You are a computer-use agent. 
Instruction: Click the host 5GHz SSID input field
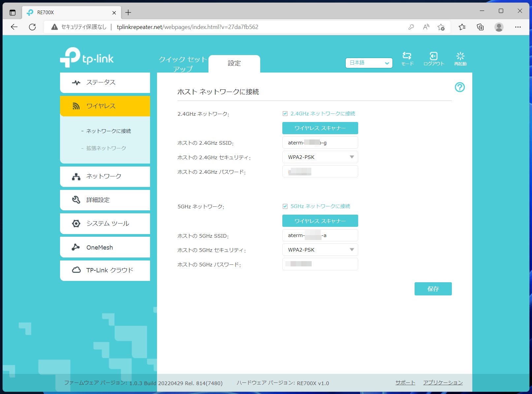320,235
